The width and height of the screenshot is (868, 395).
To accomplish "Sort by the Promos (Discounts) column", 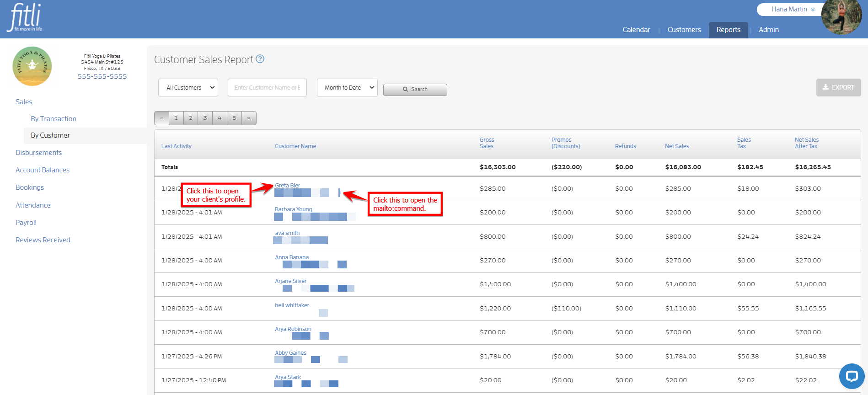I will point(566,143).
